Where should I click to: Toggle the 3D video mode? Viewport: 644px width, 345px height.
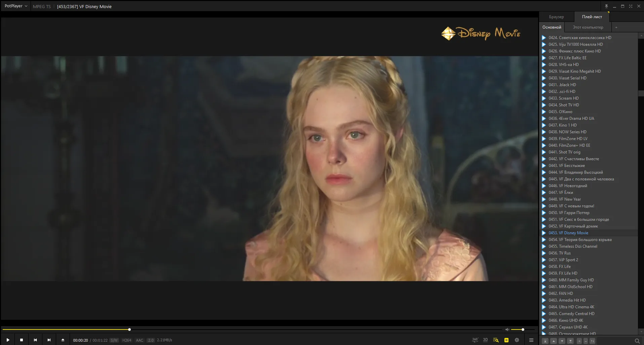[485, 340]
